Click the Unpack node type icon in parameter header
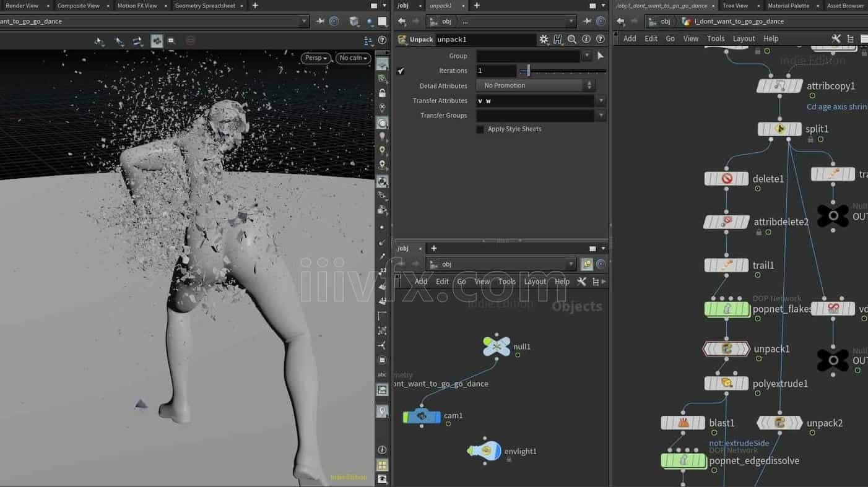The height and width of the screenshot is (487, 868). pos(402,40)
